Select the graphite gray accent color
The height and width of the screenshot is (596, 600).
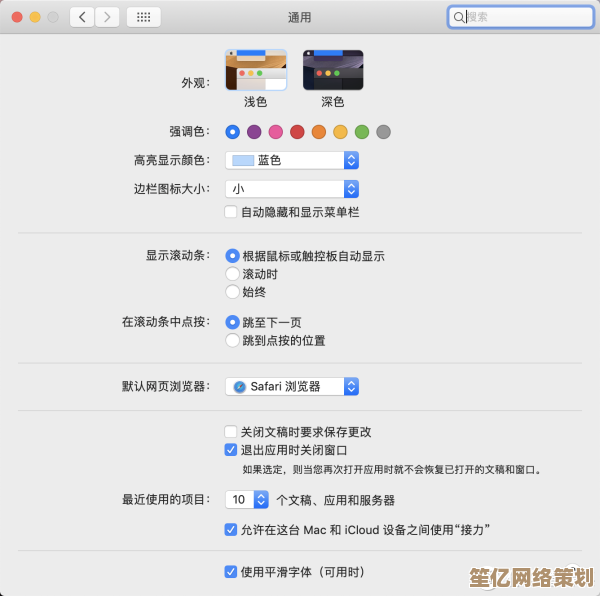coord(383,132)
